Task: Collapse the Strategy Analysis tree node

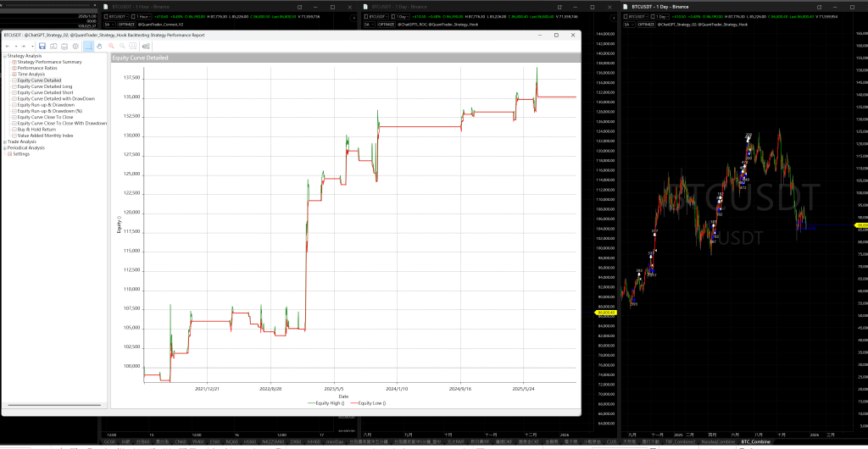Action: [x=3, y=56]
